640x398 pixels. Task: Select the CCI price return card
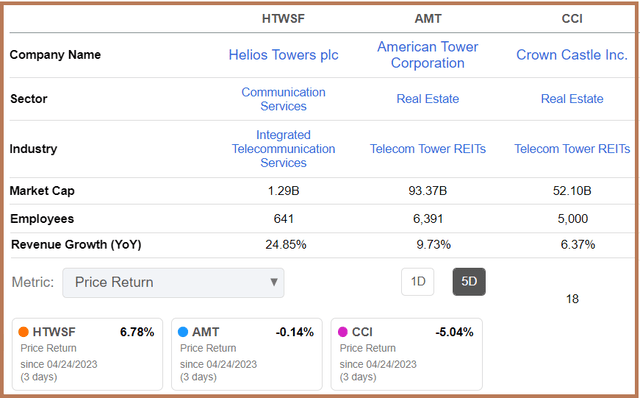[x=407, y=354]
